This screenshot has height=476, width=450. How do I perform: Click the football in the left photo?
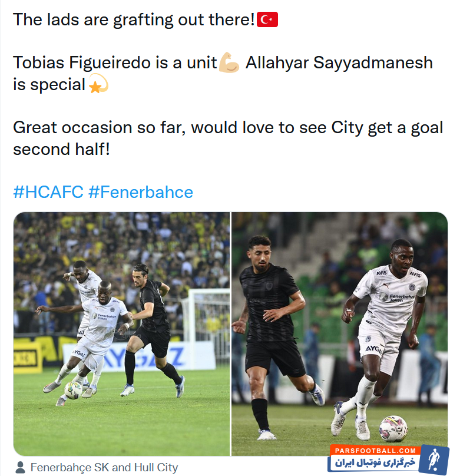(74, 390)
